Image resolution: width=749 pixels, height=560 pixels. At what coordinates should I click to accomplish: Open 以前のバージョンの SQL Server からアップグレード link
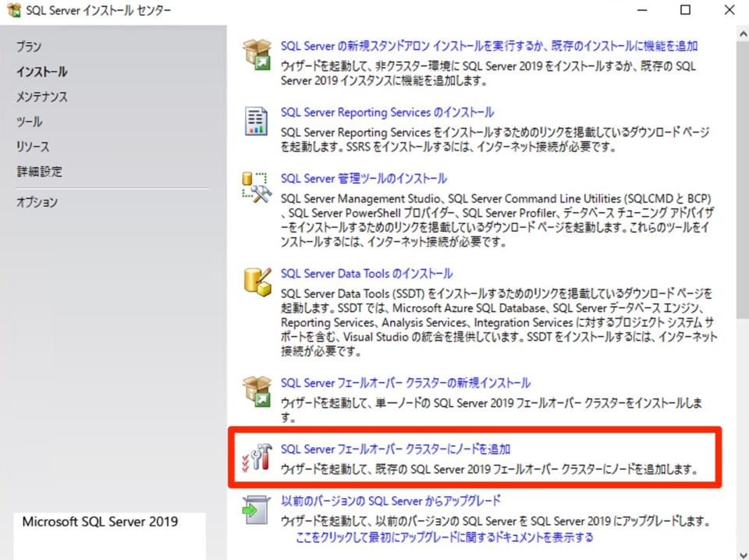click(391, 501)
